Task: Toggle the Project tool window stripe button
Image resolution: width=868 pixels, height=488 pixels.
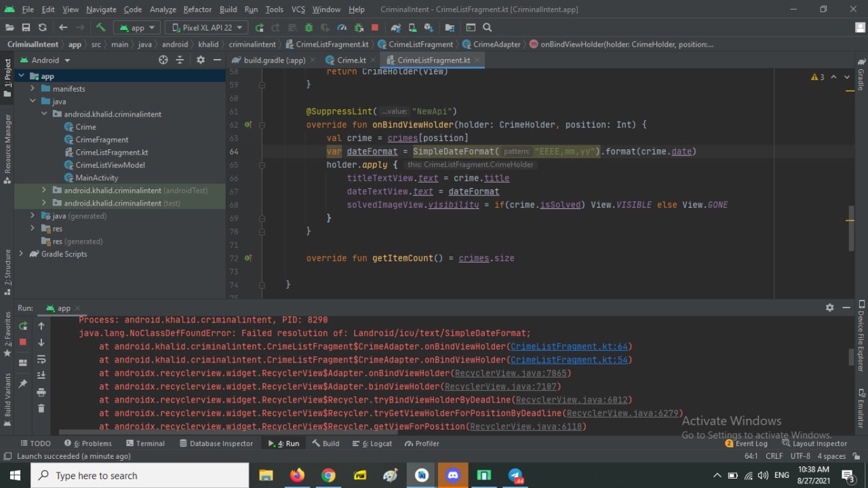Action: click(7, 77)
